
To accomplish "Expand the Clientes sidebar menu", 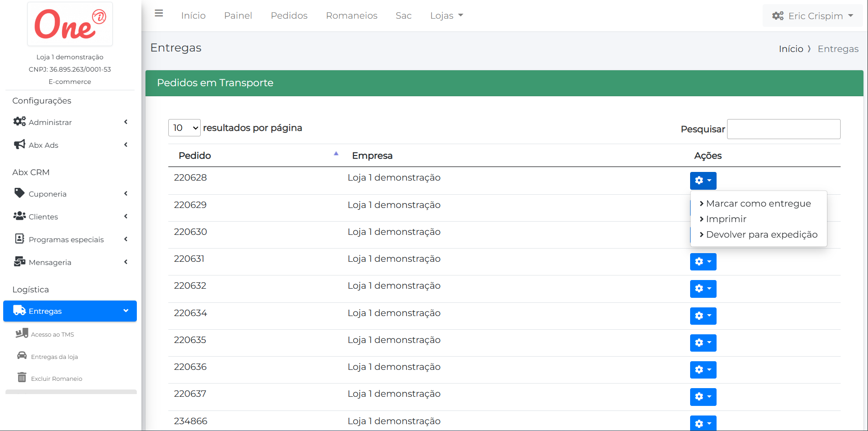I will [x=70, y=217].
